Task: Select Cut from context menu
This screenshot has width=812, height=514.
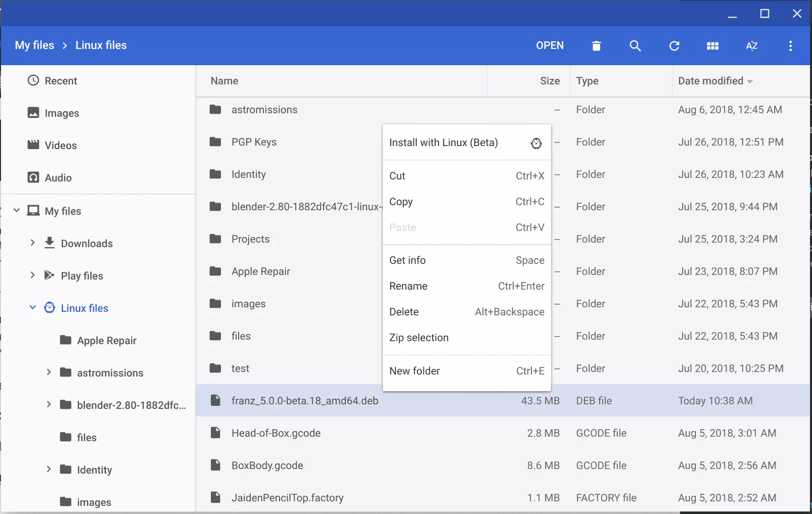Action: point(467,176)
